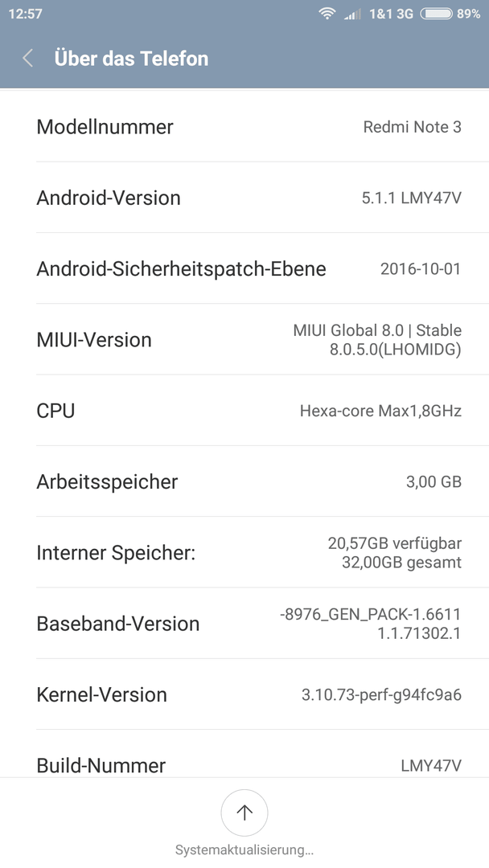Select the CPU information row
489x868 pixels.
click(244, 410)
